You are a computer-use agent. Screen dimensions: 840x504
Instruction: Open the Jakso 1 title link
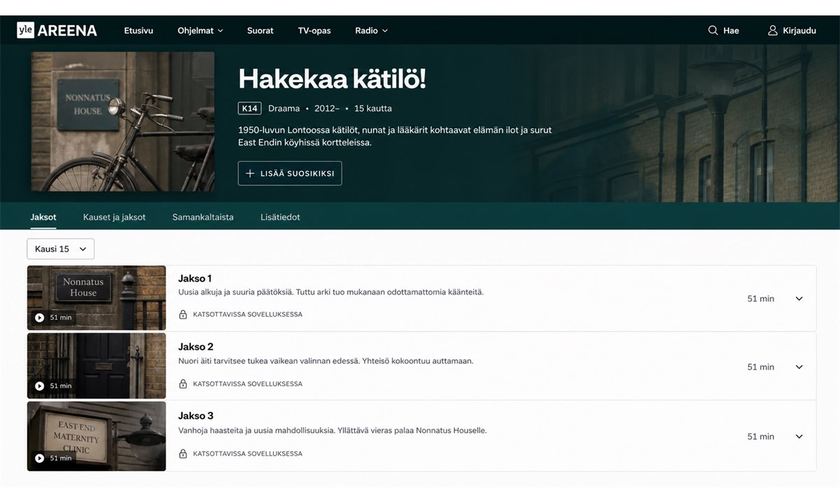195,279
